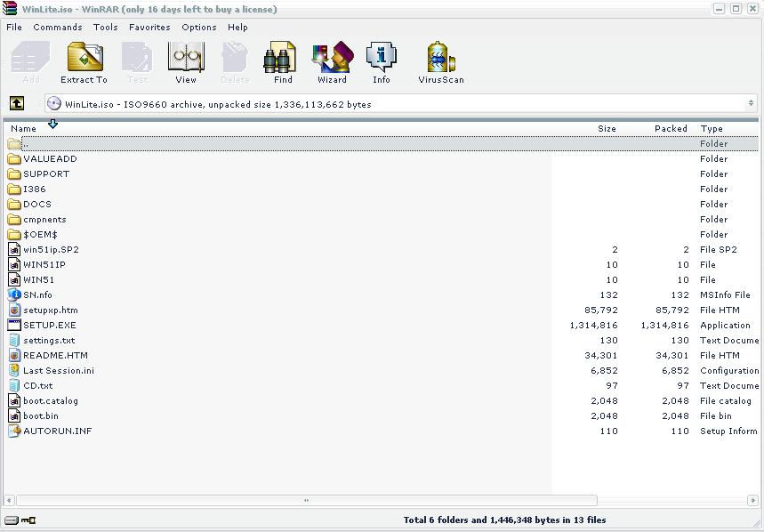Open the File menu
764x532 pixels.
pos(14,28)
